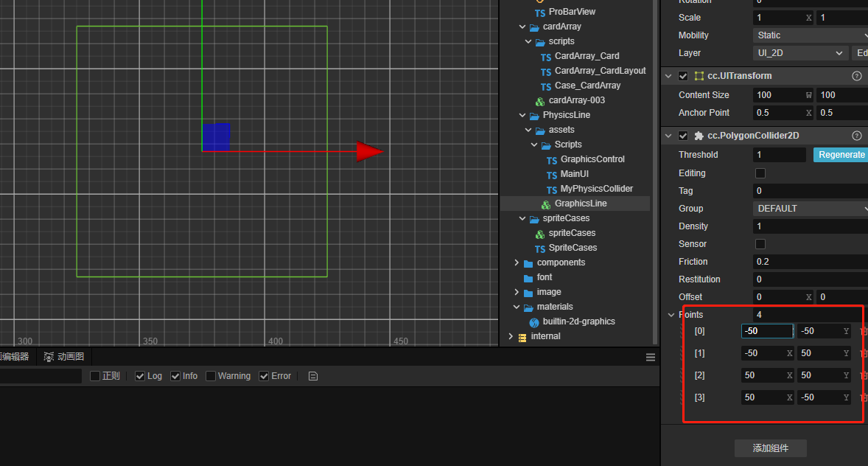
Task: Click the cardArray folder icon
Action: click(534, 27)
